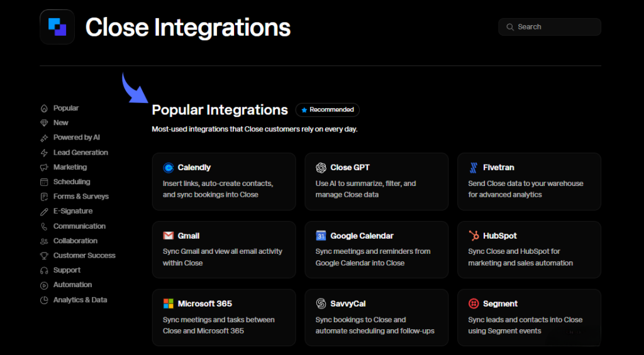Click the Popular flame icon in sidebar

pyautogui.click(x=44, y=108)
